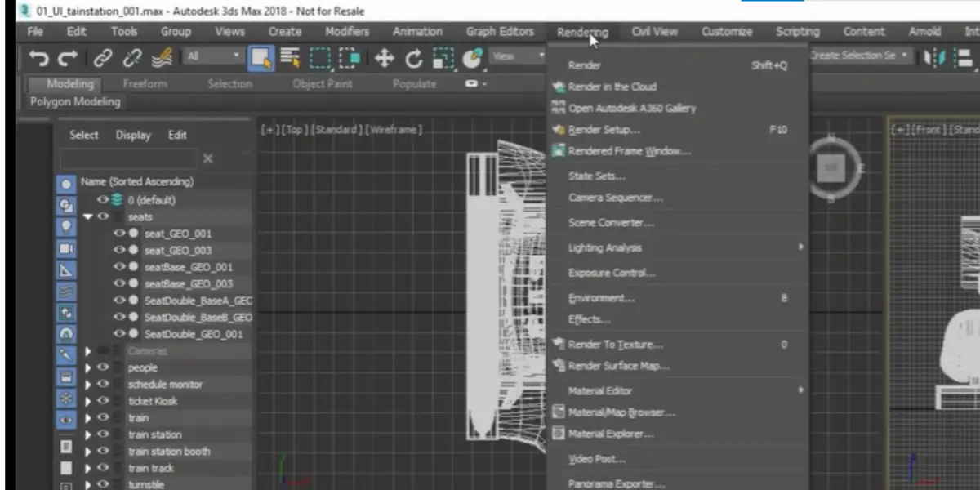Select Render Setup from Rendering menu
Screen dimensions: 980x490
tap(604, 130)
